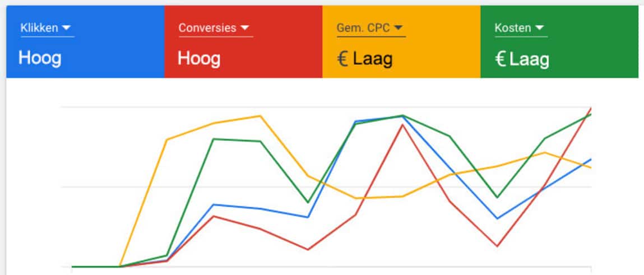Click the Conversies label text
This screenshot has width=644, height=275.
pos(207,28)
